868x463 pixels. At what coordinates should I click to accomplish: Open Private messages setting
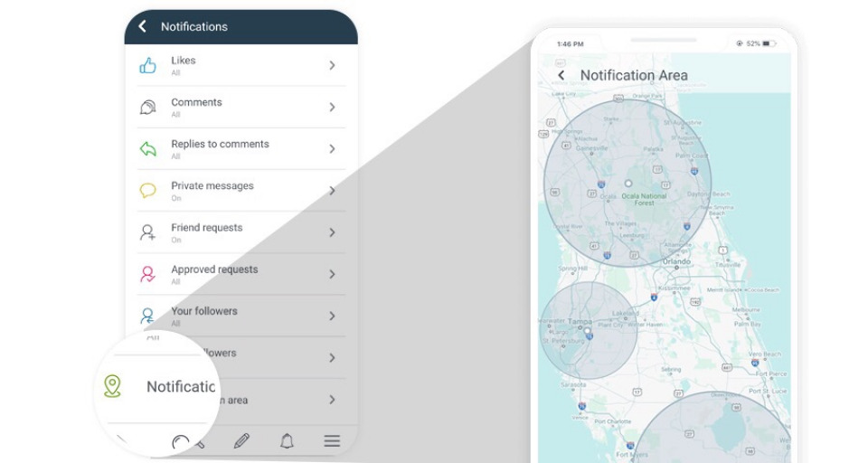point(241,191)
